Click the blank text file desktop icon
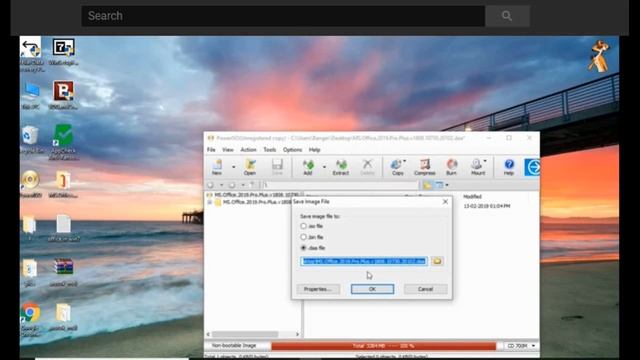The image size is (640, 360). coord(63,228)
